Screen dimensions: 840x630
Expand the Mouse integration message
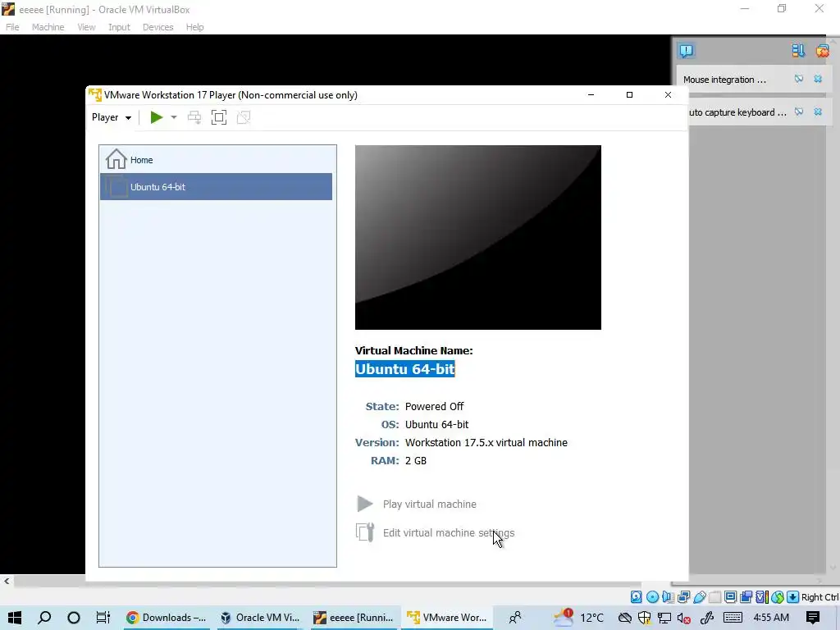coord(724,80)
